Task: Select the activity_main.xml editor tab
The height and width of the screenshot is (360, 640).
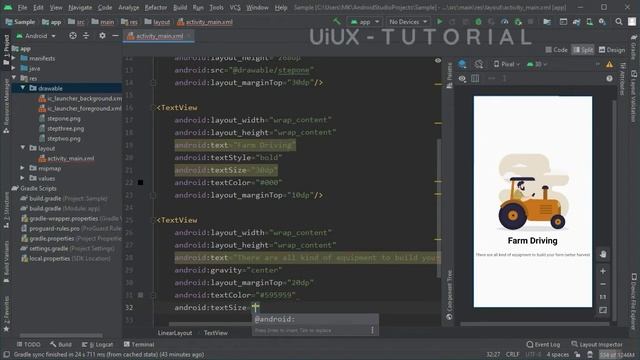Action: (x=160, y=36)
